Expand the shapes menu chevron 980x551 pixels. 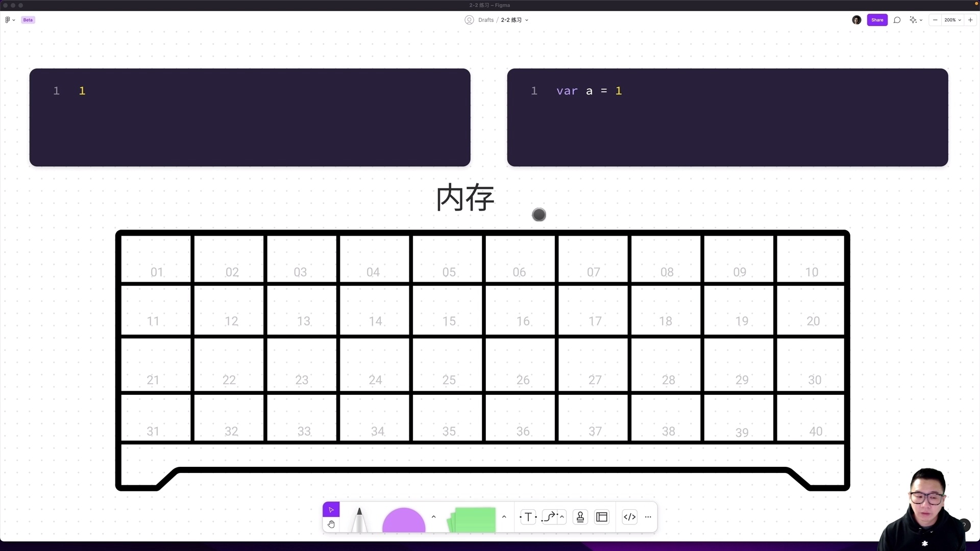(x=433, y=517)
